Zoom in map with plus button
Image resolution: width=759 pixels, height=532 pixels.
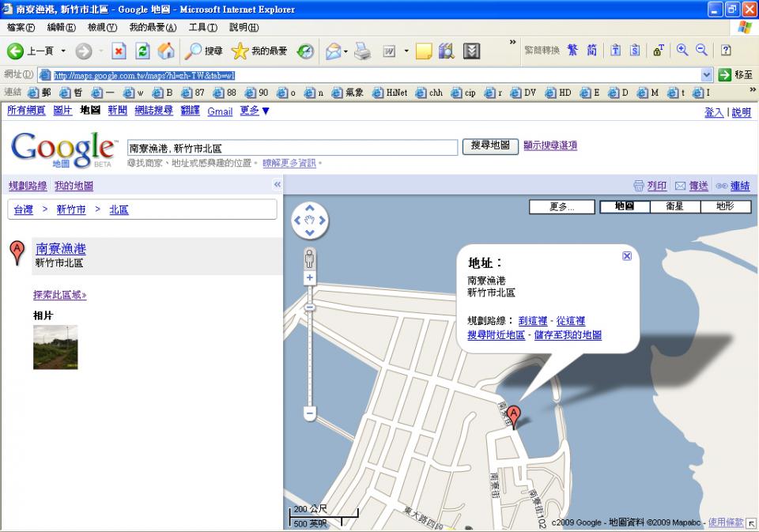coord(310,278)
